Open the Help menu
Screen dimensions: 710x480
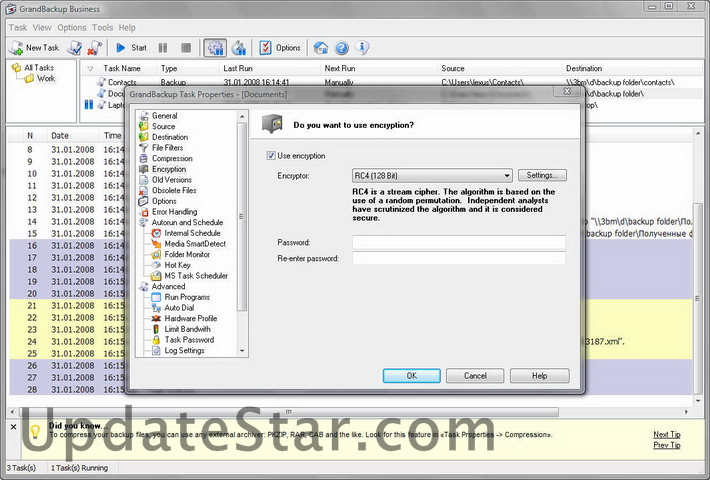pyautogui.click(x=127, y=28)
